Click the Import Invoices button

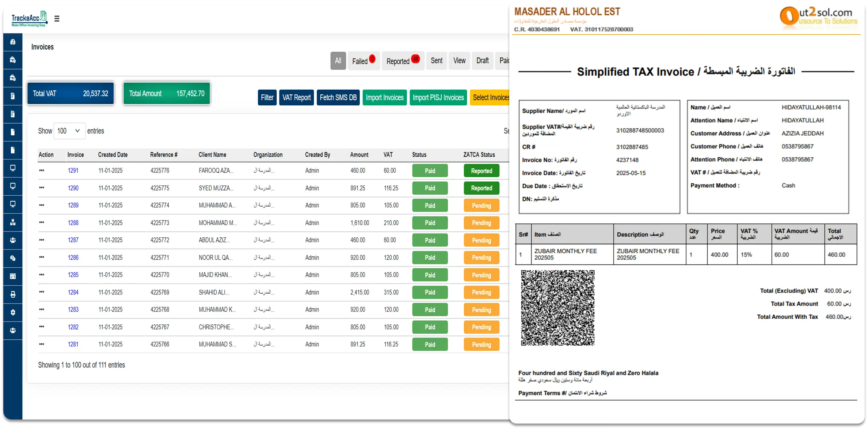[x=385, y=98]
